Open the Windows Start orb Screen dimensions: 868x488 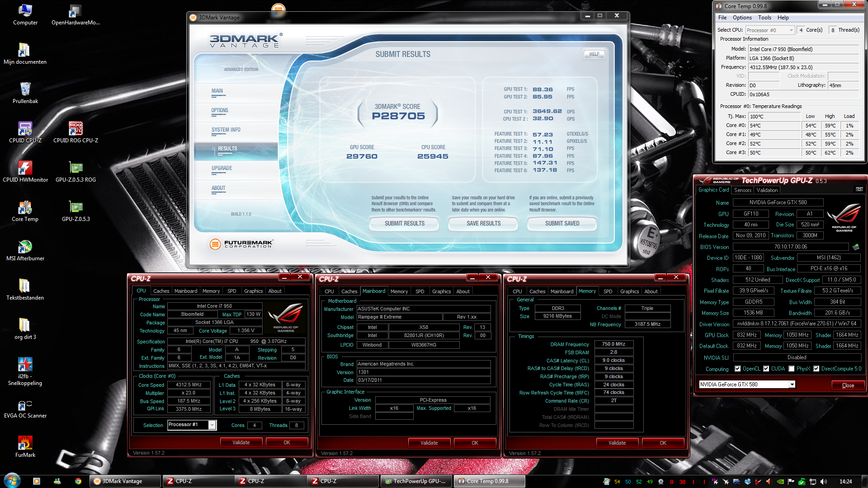12,481
